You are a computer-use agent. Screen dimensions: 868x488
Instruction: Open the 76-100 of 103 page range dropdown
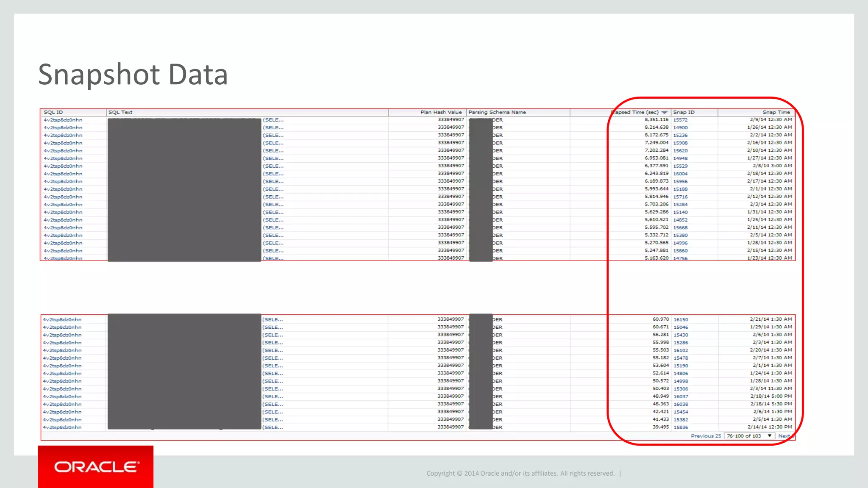[749, 436]
